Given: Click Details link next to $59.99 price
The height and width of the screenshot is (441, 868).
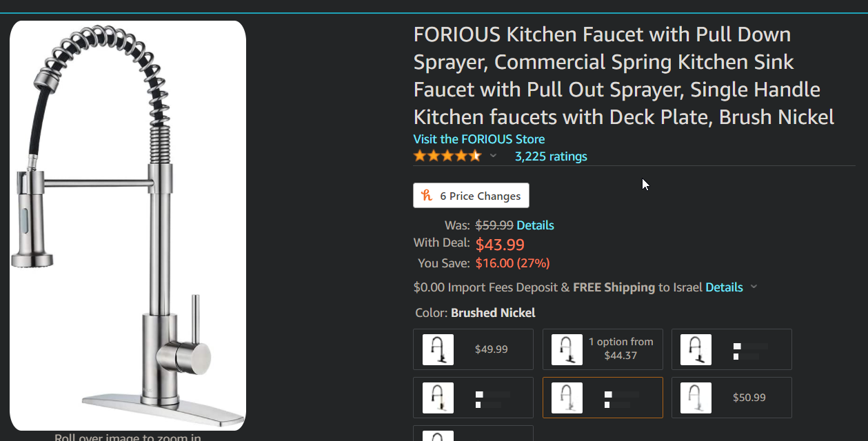Looking at the screenshot, I should coord(535,225).
